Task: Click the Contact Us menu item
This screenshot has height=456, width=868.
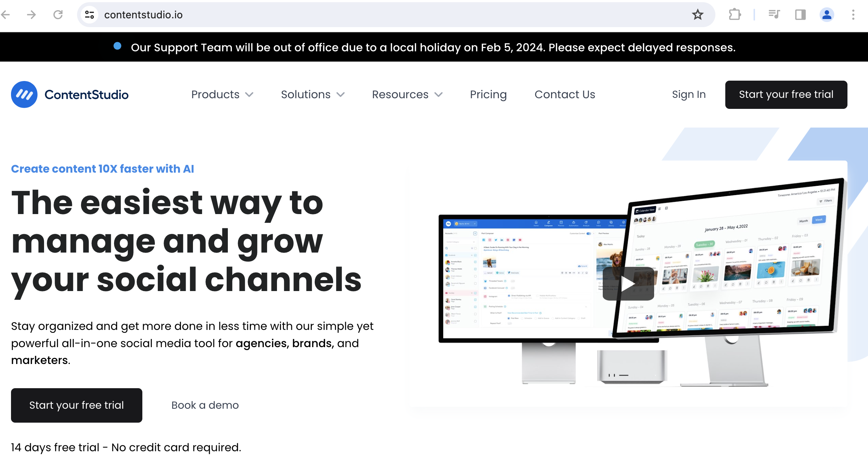Action: coord(565,95)
